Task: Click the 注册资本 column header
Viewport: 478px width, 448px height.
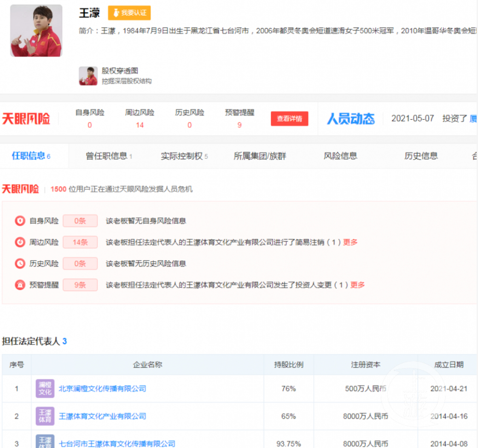Action: (x=366, y=364)
